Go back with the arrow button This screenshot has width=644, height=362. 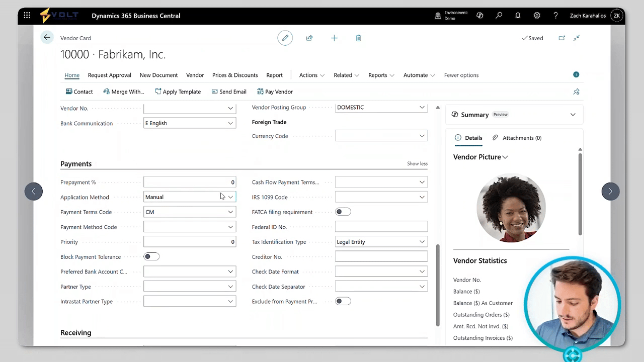(47, 37)
